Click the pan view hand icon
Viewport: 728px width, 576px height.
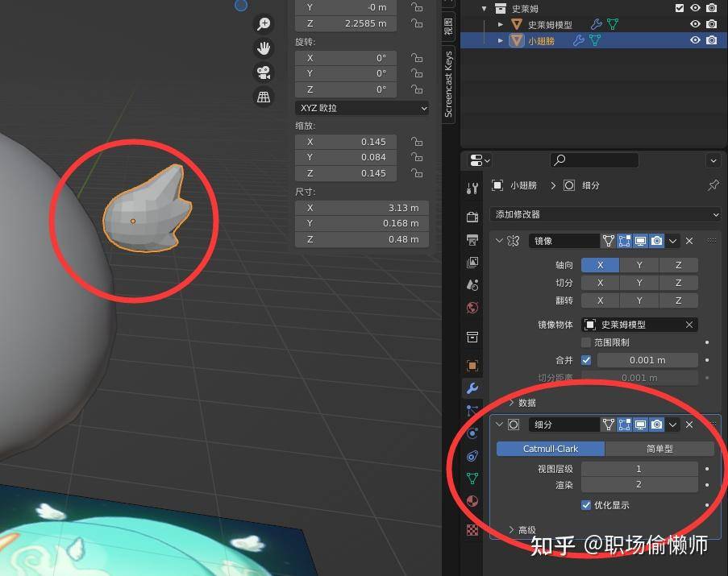click(264, 48)
